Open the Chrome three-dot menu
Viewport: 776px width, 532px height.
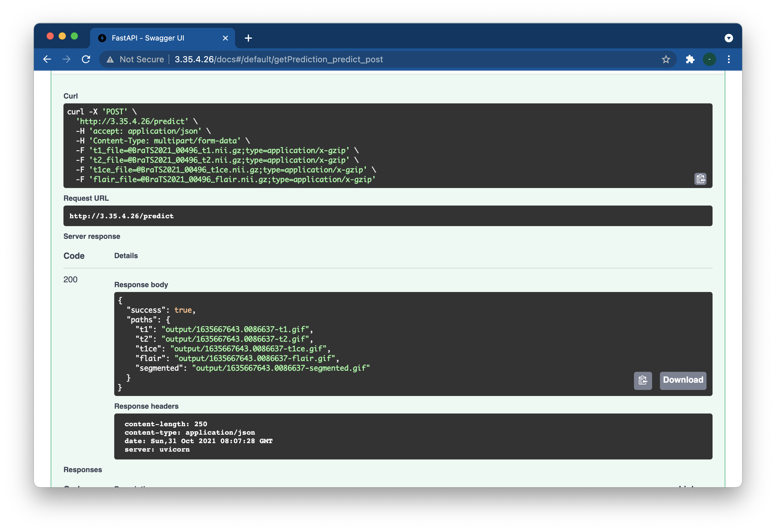click(x=729, y=60)
